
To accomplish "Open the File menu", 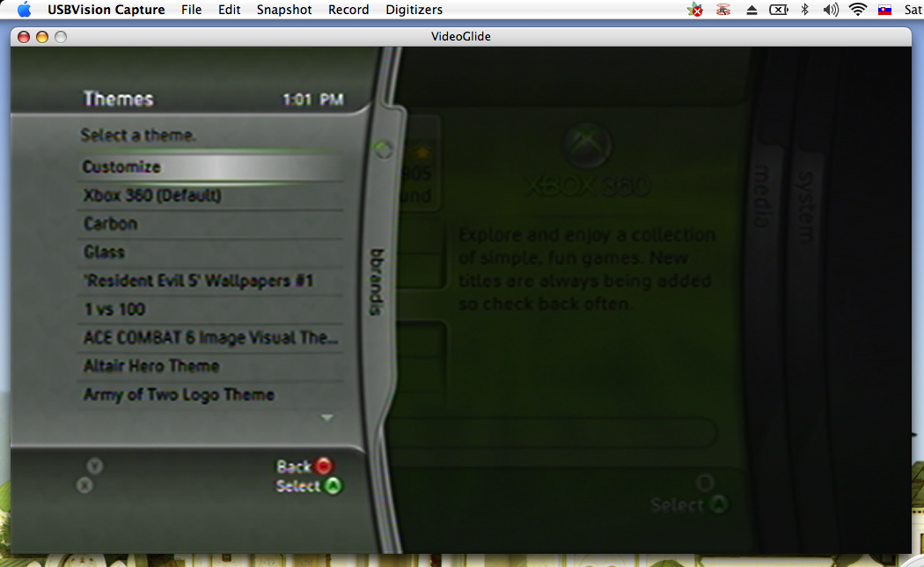I will pyautogui.click(x=192, y=10).
